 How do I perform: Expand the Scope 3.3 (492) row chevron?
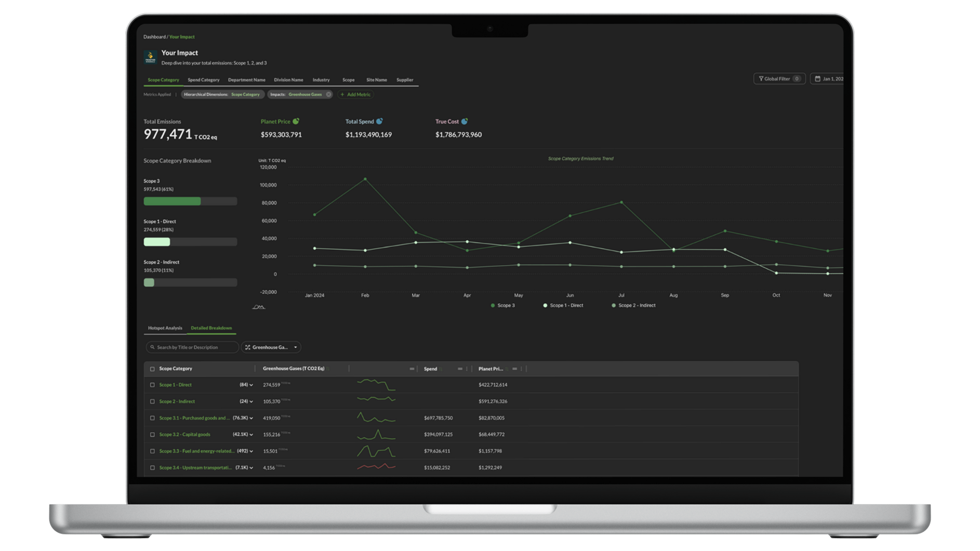(x=251, y=452)
